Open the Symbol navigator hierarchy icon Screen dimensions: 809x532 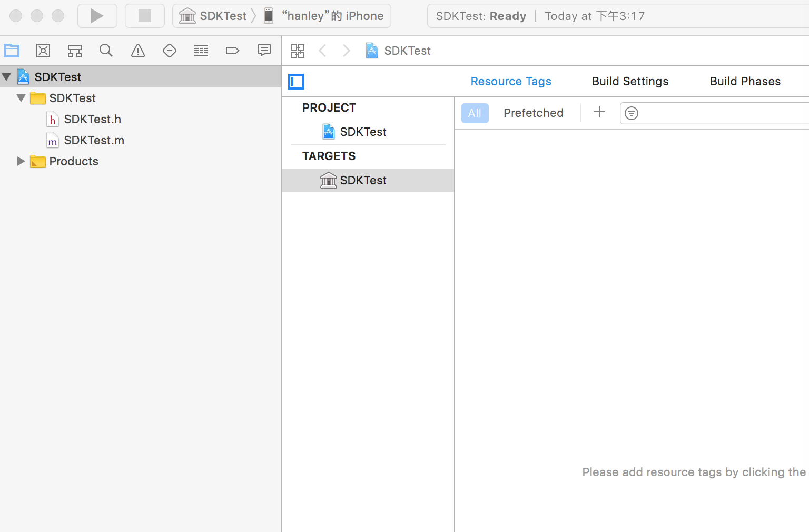pyautogui.click(x=75, y=51)
